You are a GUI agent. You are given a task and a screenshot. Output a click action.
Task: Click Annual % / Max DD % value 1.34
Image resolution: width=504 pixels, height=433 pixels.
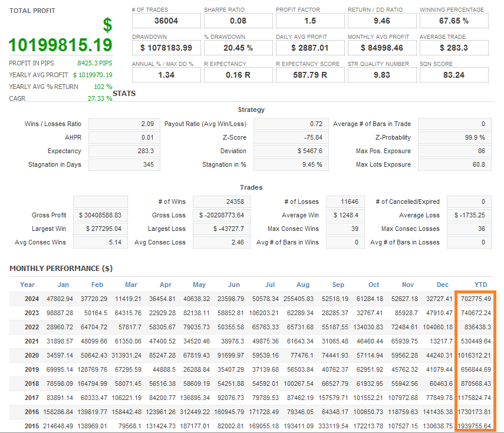pyautogui.click(x=166, y=75)
